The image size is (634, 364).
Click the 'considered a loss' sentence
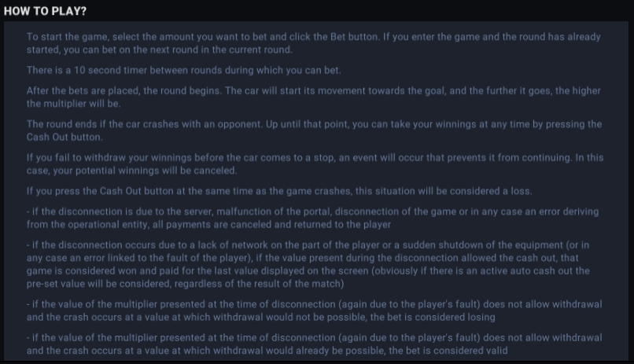click(279, 191)
